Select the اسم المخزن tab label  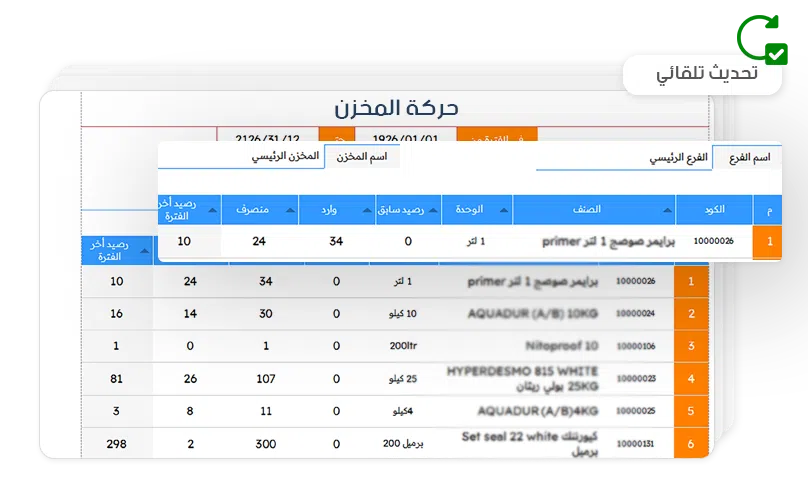[x=362, y=157]
